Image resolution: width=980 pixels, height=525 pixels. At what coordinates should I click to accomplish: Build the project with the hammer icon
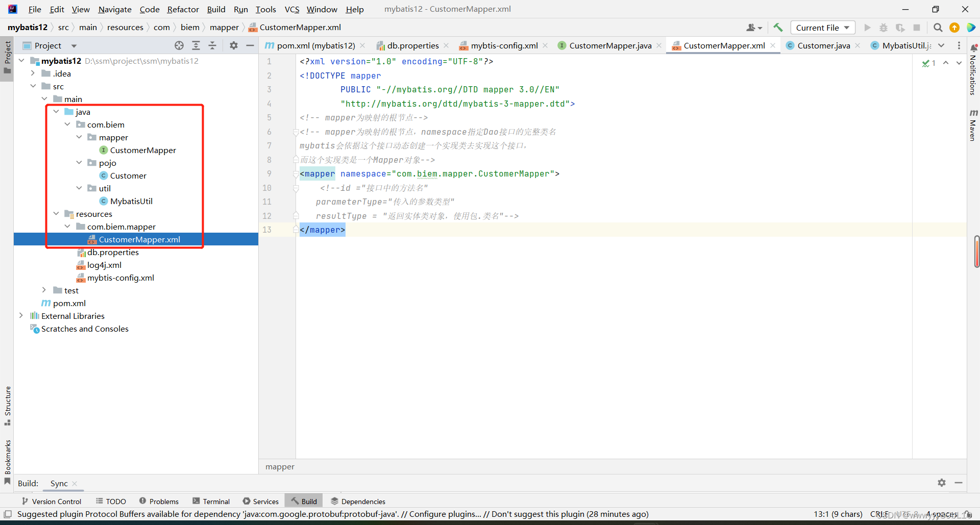778,28
